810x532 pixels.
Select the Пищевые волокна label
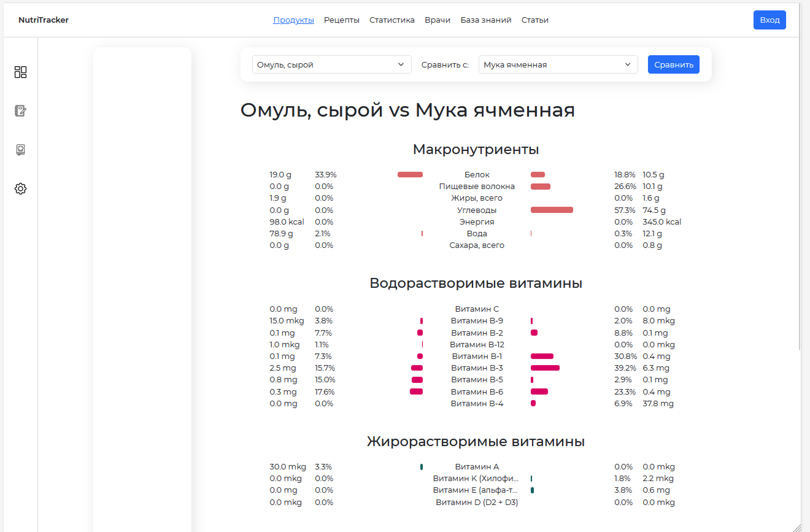click(477, 187)
